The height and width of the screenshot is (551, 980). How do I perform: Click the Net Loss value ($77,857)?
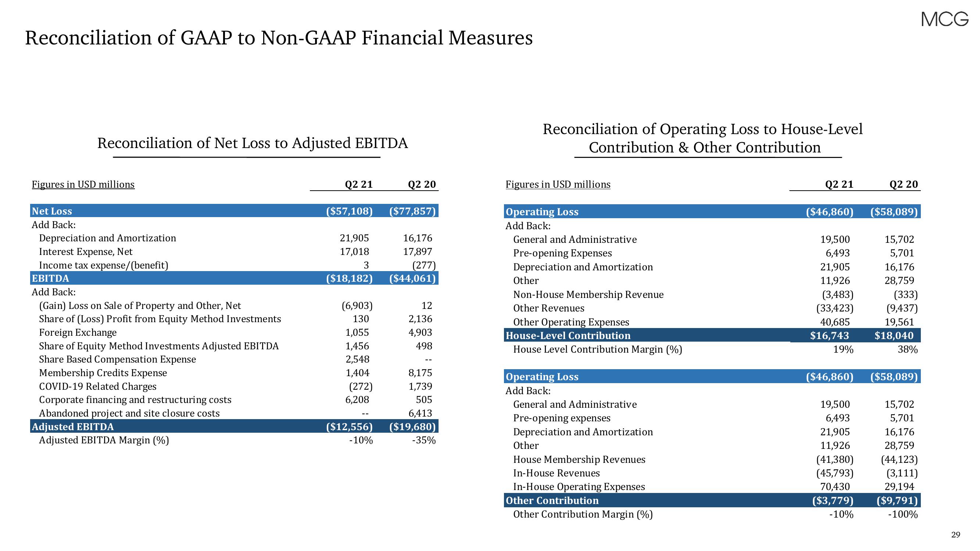tap(412, 211)
